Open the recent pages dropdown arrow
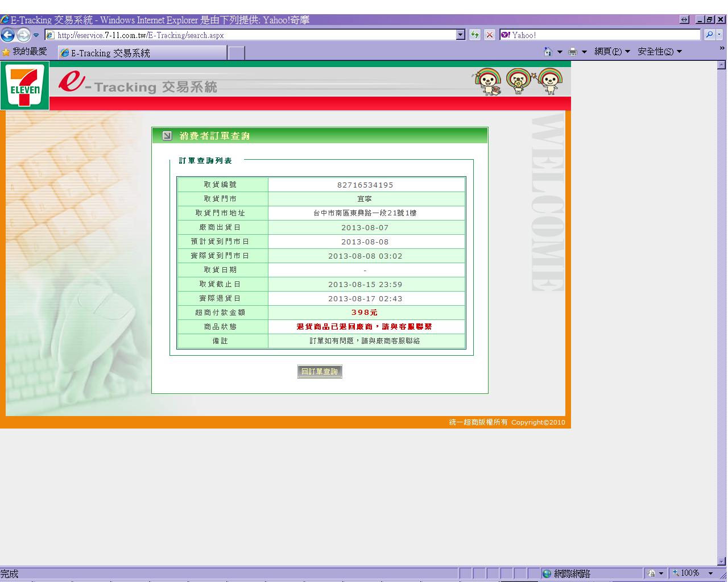 click(x=36, y=35)
